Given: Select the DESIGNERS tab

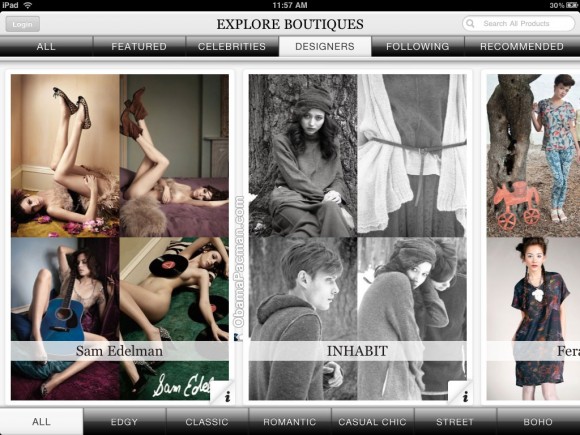Looking at the screenshot, I should 325,46.
